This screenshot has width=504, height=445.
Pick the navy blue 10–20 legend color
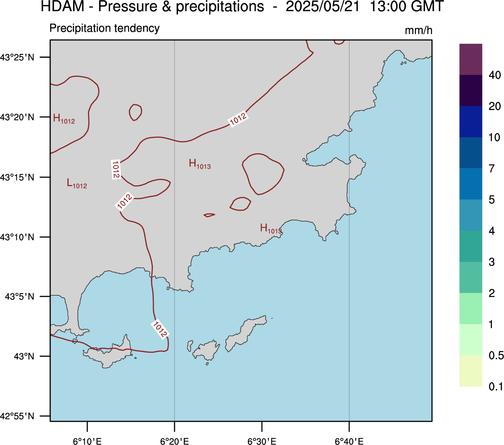coord(471,122)
